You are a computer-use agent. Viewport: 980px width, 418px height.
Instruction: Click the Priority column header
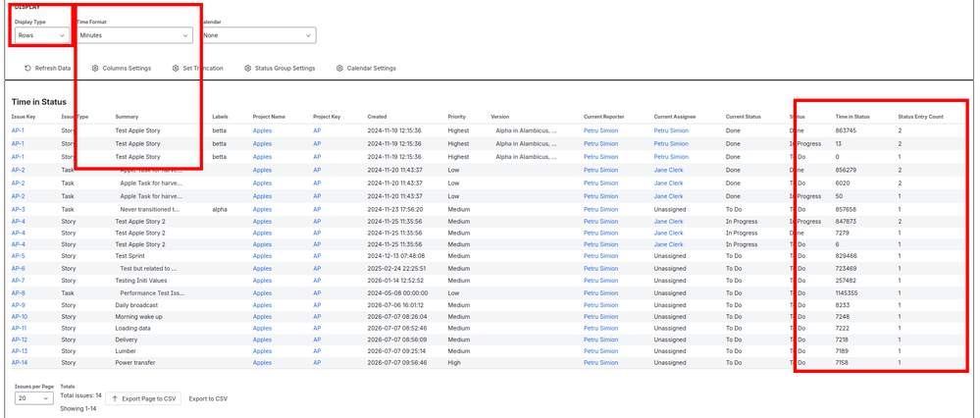point(456,117)
